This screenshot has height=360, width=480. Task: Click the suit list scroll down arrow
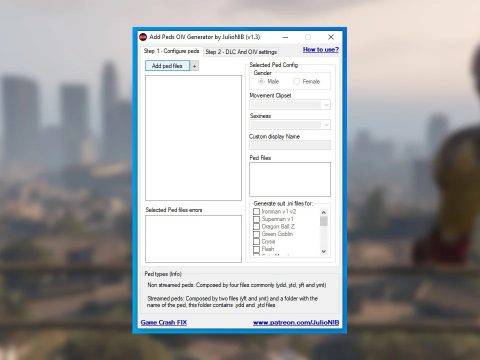(324, 252)
